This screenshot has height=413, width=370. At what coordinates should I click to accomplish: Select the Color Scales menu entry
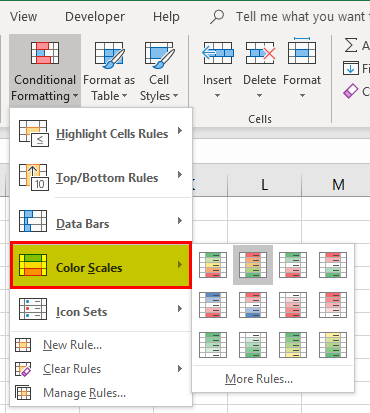[101, 265]
